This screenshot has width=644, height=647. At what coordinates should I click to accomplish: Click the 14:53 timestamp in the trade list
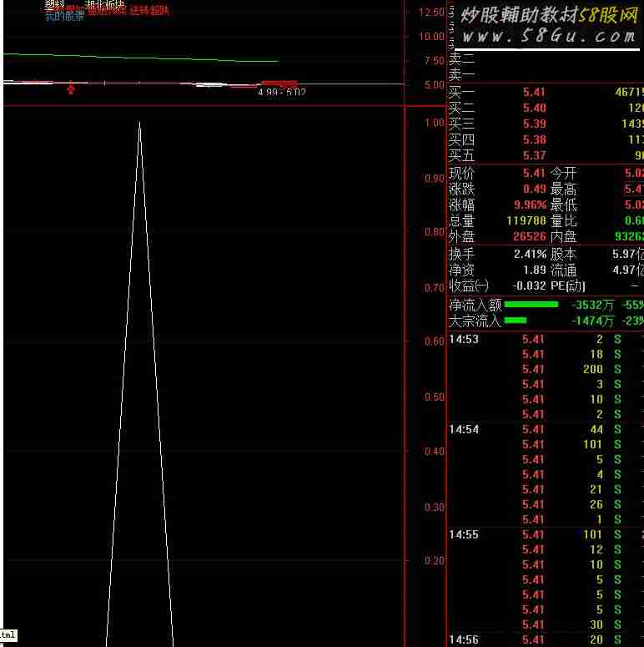(464, 339)
